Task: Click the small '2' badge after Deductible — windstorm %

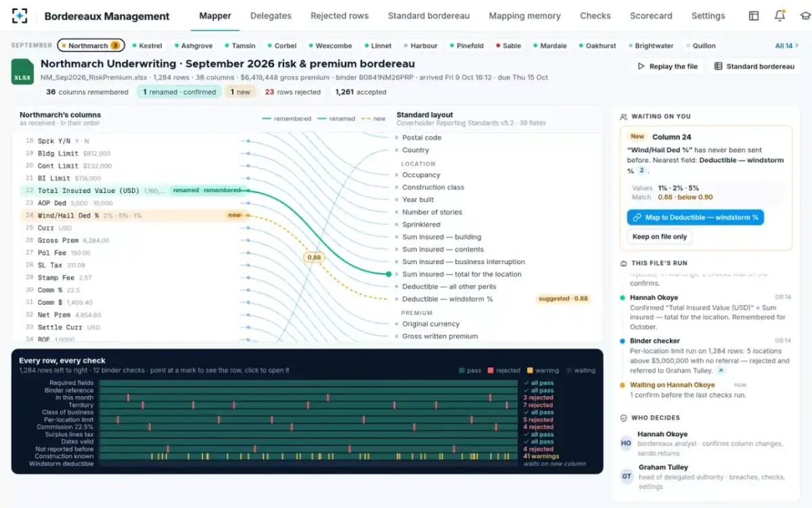Action: (641, 171)
